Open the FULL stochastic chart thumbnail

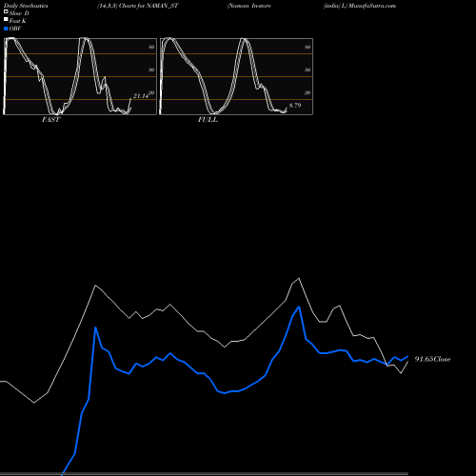[236, 76]
